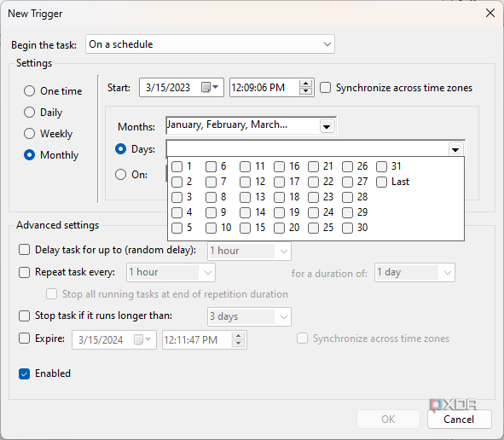Enable Stop task if it runs longer than
This screenshot has width=504, height=440.
point(24,316)
